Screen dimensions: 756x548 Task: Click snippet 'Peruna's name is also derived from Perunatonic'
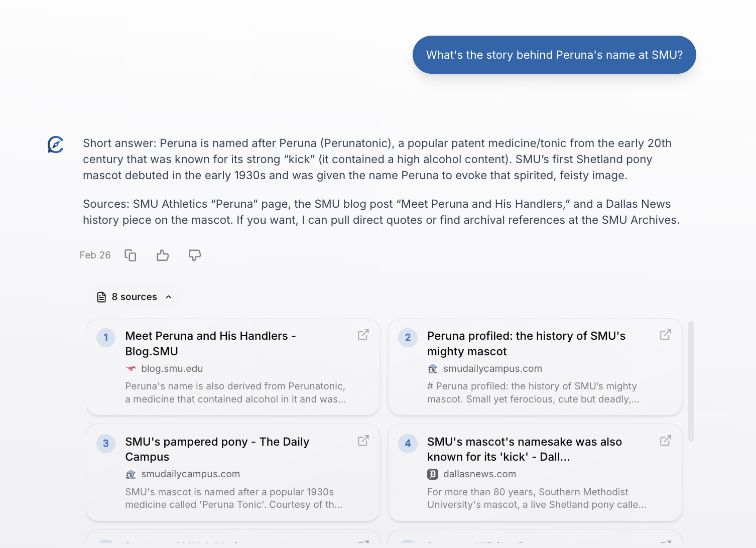235,393
